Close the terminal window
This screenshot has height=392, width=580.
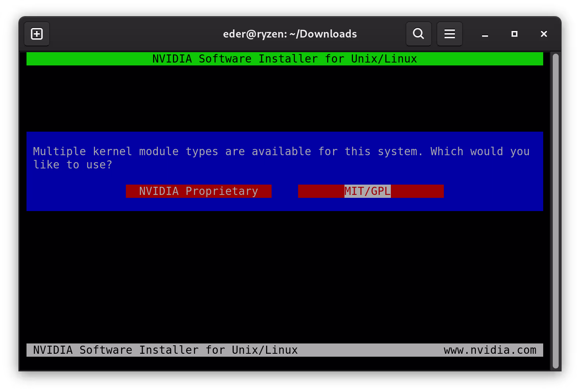click(x=544, y=34)
